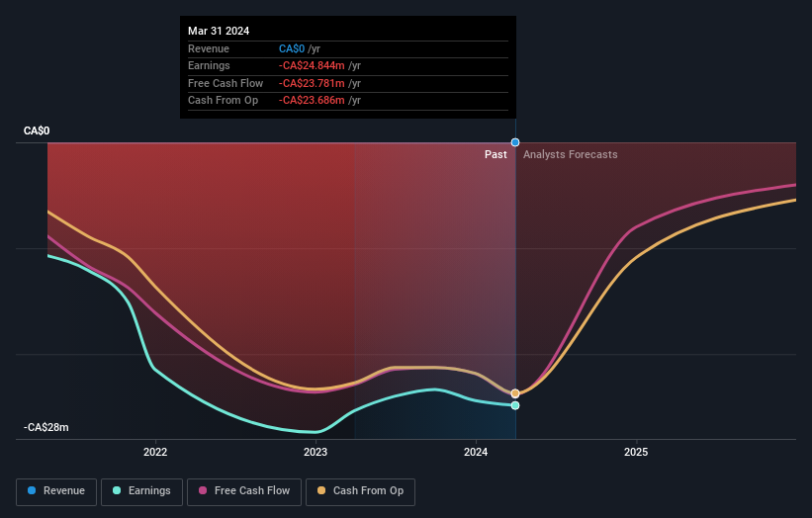The image size is (812, 518).
Task: Click the 2024 x-axis label
Action: coord(476,453)
